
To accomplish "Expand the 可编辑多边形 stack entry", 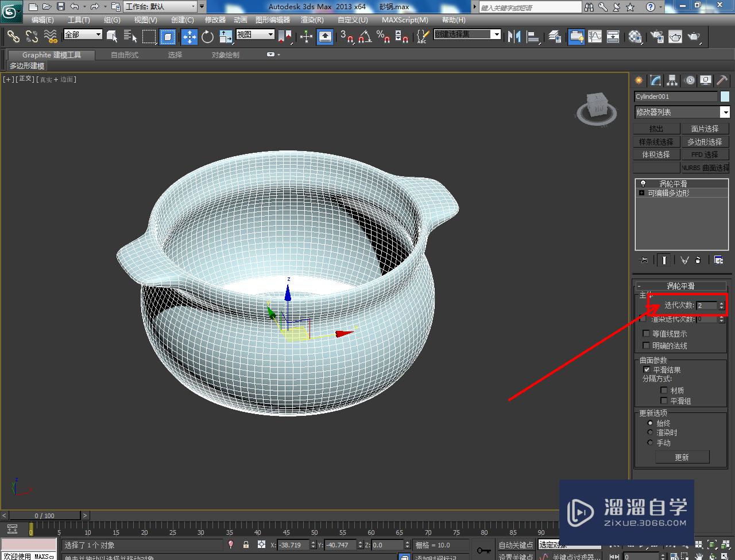I will [641, 193].
